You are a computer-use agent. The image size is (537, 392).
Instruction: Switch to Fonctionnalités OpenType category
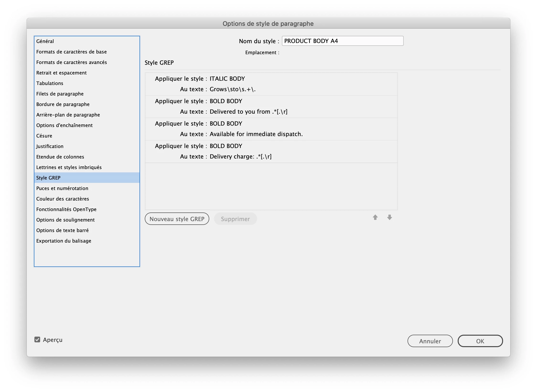click(x=66, y=209)
